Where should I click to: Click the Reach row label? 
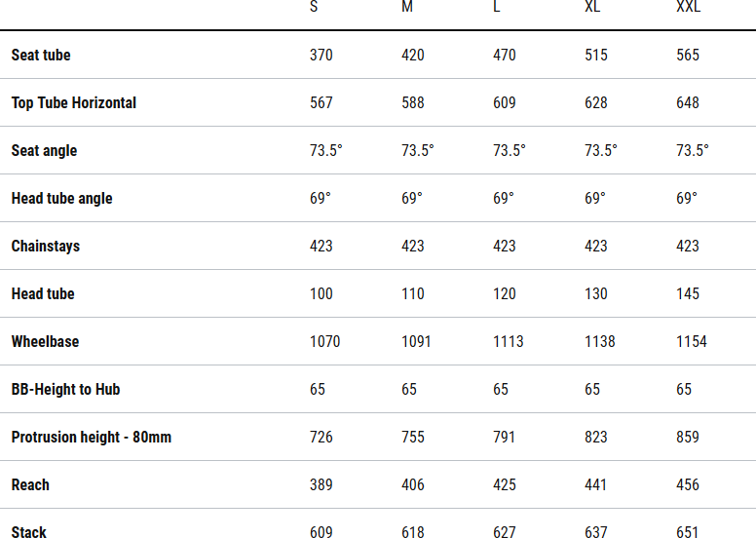pyautogui.click(x=30, y=485)
